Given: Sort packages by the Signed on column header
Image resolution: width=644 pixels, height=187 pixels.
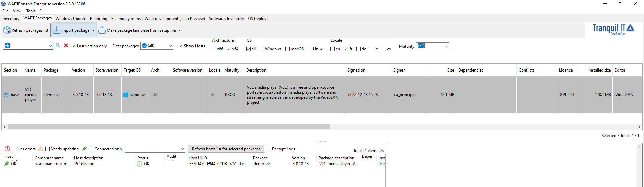Looking at the screenshot, I should pos(356,70).
